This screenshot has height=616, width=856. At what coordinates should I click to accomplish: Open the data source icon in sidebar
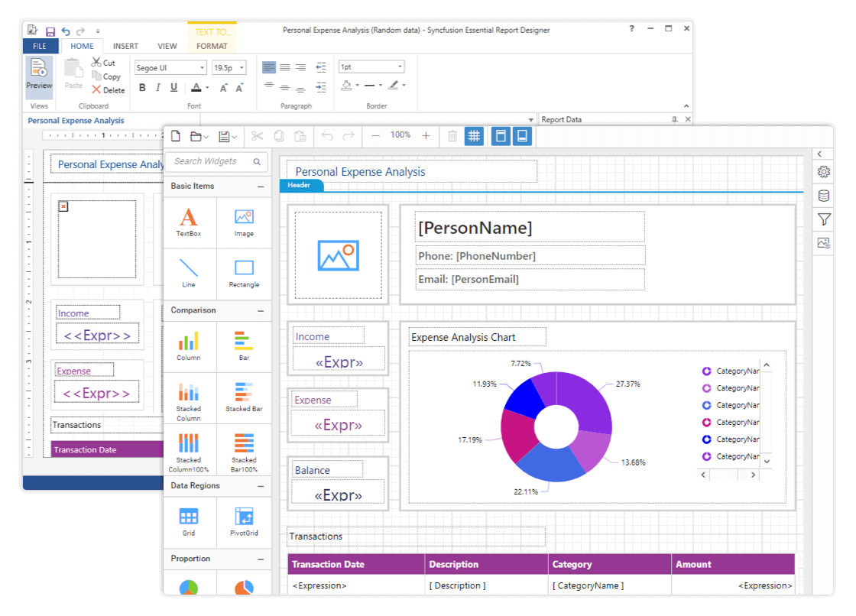(823, 196)
